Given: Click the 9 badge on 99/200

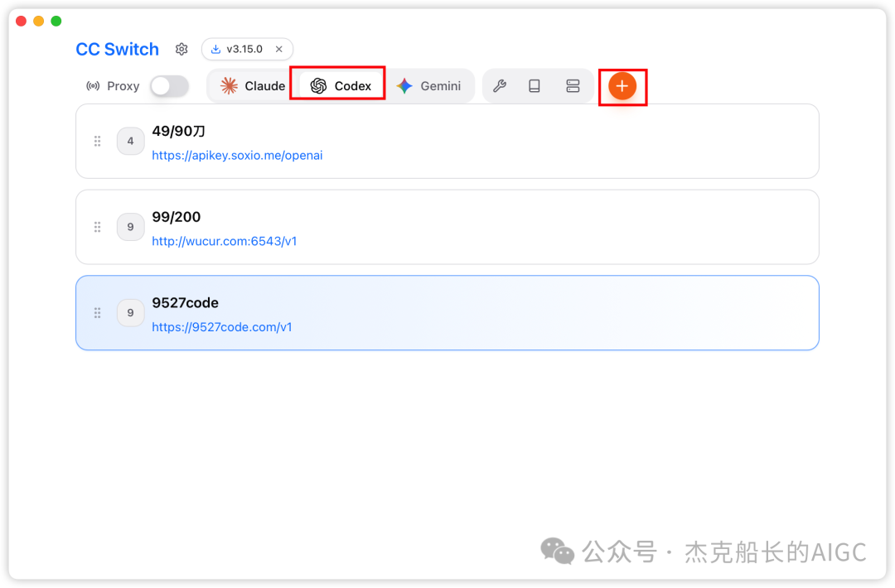Looking at the screenshot, I should pyautogui.click(x=131, y=227).
